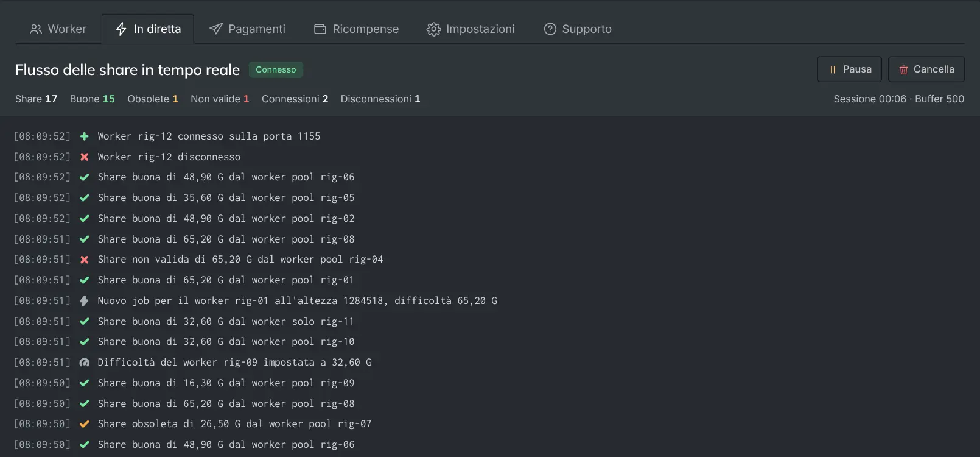Click the red X icon for rig-12 disconnesso

point(85,157)
